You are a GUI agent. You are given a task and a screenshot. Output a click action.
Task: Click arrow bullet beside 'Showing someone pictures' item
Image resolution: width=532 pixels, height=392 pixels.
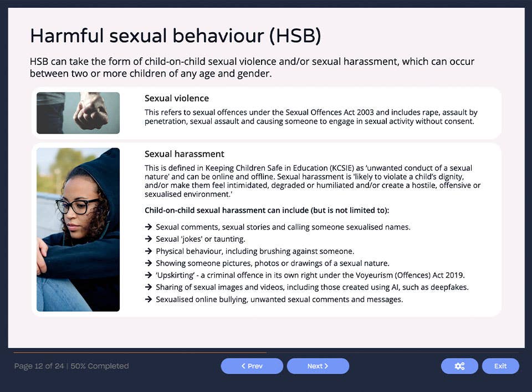(149, 263)
